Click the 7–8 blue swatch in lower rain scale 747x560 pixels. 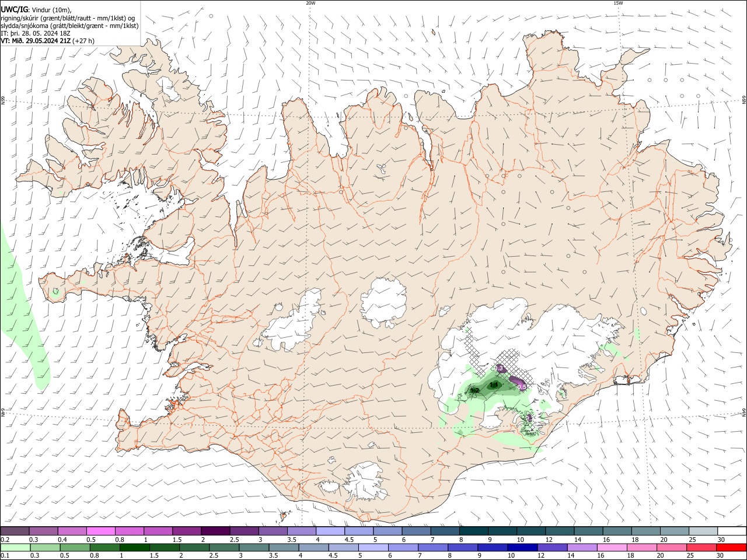[433, 548]
